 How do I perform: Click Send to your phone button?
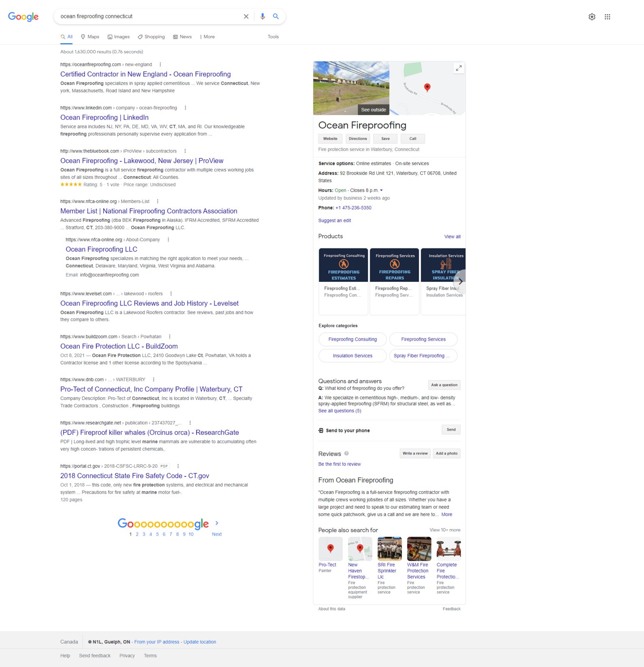pyautogui.click(x=451, y=430)
